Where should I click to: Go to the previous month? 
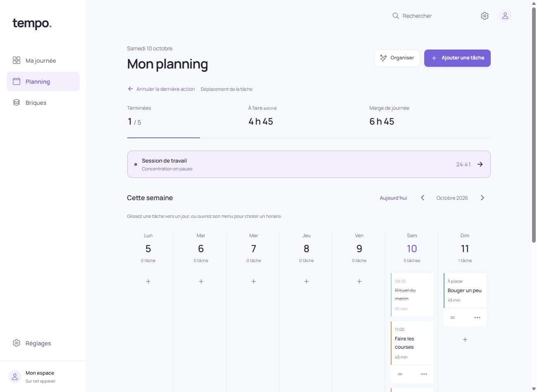coord(423,198)
